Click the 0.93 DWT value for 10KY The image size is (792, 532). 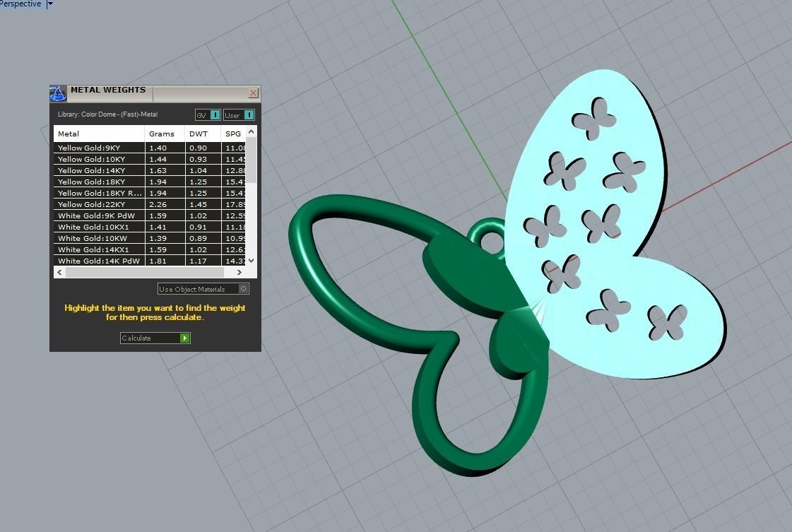tap(198, 159)
